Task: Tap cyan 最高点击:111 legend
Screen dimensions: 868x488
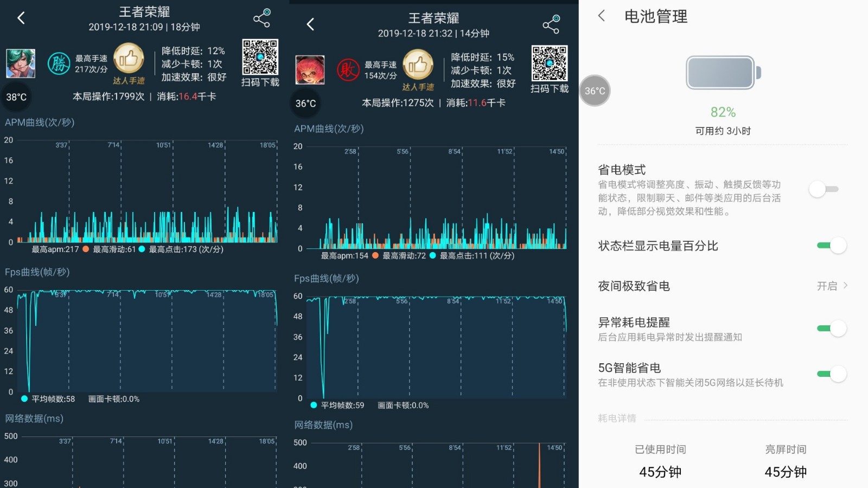Action: point(472,256)
